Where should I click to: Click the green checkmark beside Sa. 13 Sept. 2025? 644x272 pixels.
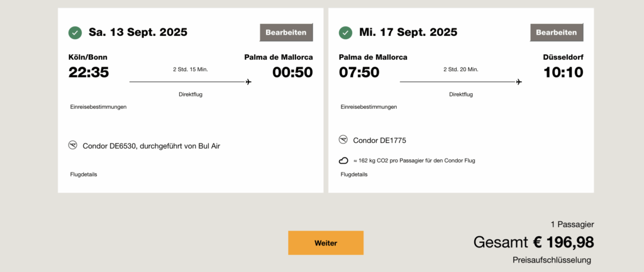pos(75,32)
